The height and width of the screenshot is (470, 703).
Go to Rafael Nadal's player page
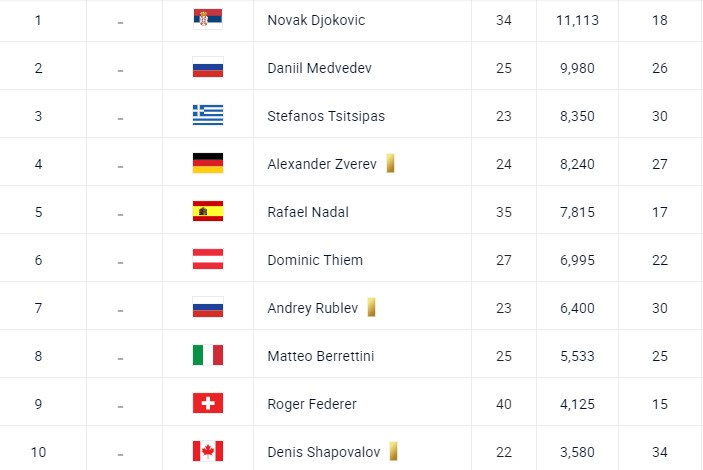tap(308, 212)
